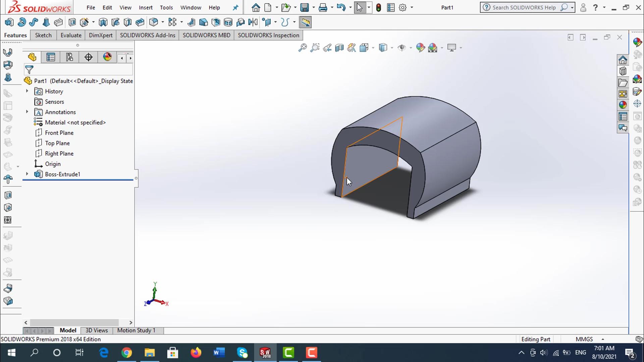Image resolution: width=644 pixels, height=362 pixels.
Task: Expand the History folder
Action: 27,91
